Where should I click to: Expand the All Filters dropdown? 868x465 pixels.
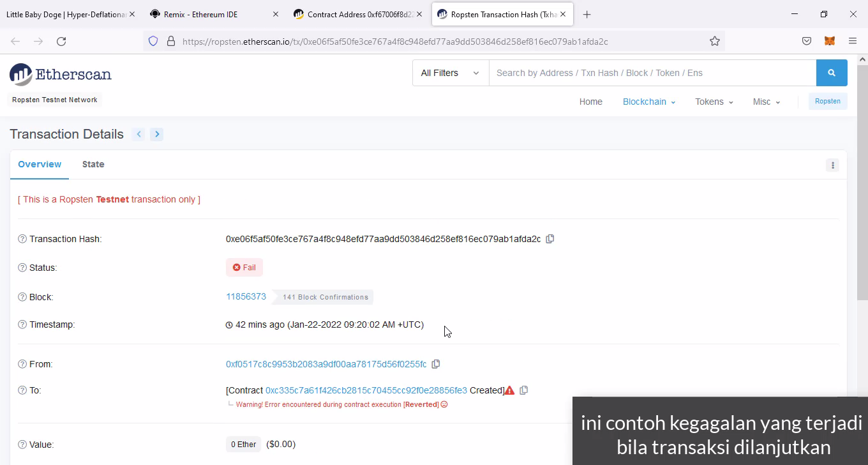click(450, 73)
